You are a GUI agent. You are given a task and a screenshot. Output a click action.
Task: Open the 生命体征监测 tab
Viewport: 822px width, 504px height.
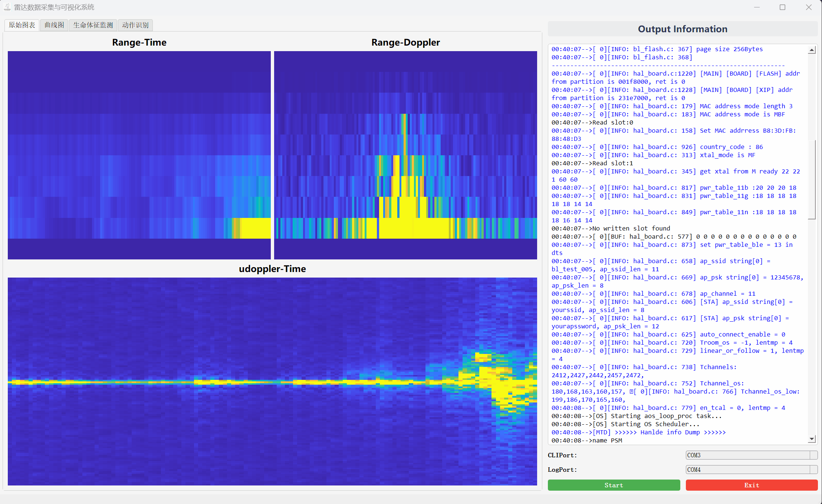click(x=93, y=25)
